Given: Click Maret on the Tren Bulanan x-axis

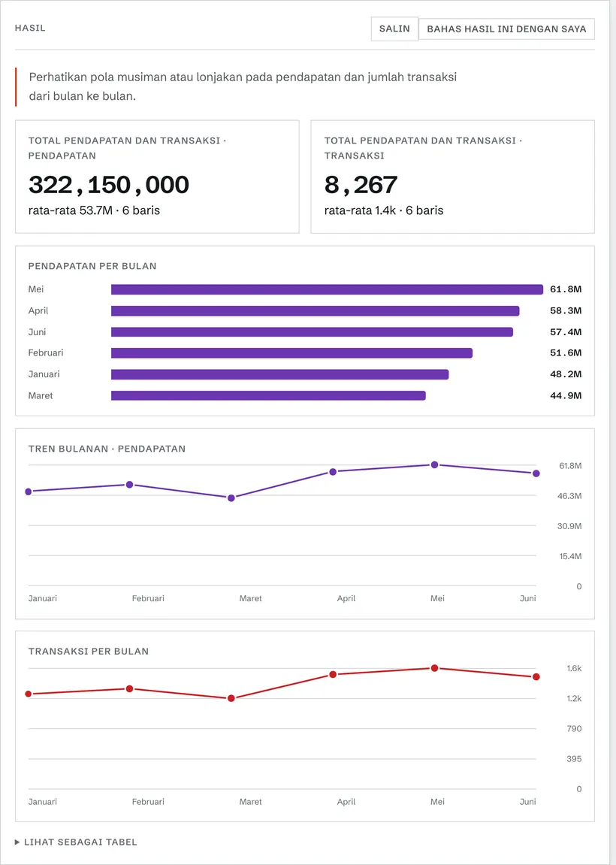Looking at the screenshot, I should pos(250,598).
